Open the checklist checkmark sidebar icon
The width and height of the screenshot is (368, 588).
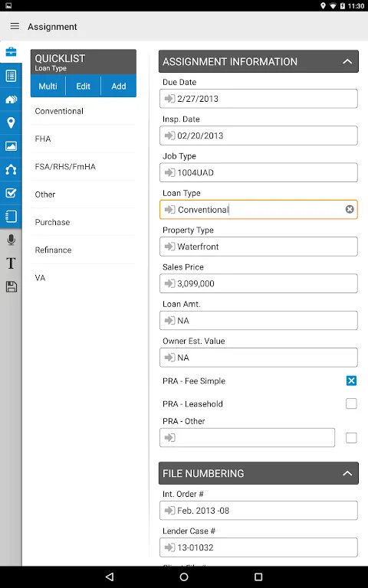coord(11,193)
